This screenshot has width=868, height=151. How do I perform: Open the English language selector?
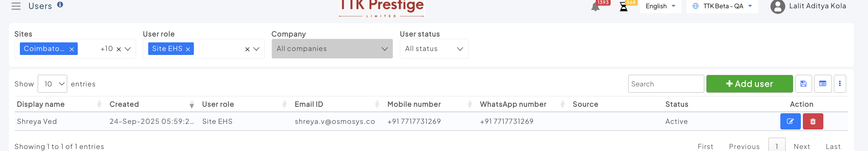point(660,6)
